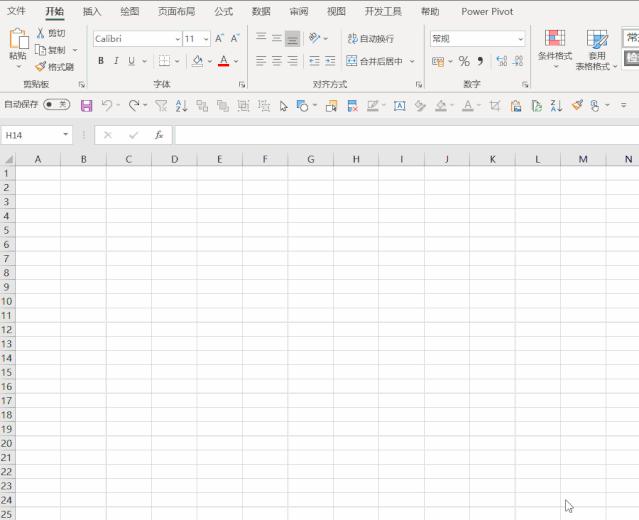The width and height of the screenshot is (639, 520).
Task: Click the 自动换行 wrap text button
Action: pos(371,39)
